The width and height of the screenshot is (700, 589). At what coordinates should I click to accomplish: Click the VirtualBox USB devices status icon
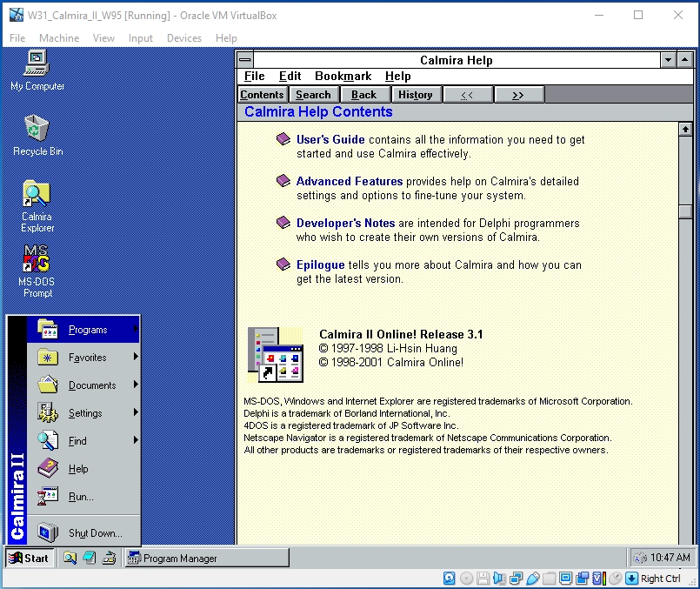click(532, 579)
